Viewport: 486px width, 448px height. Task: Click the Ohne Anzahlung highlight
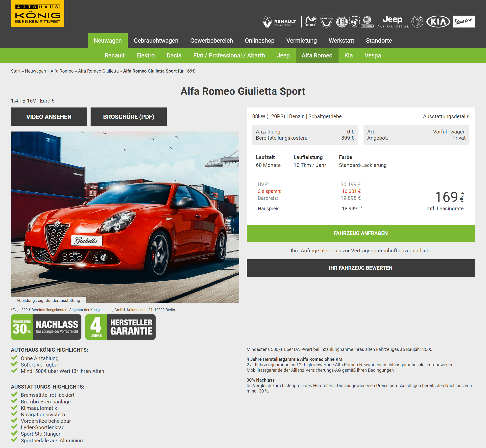click(x=40, y=358)
